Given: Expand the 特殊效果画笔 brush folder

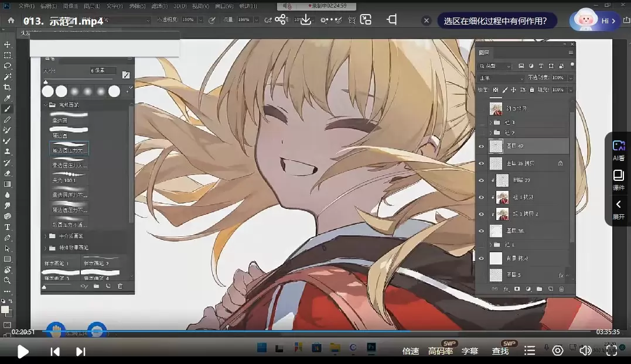Looking at the screenshot, I should pos(46,248).
